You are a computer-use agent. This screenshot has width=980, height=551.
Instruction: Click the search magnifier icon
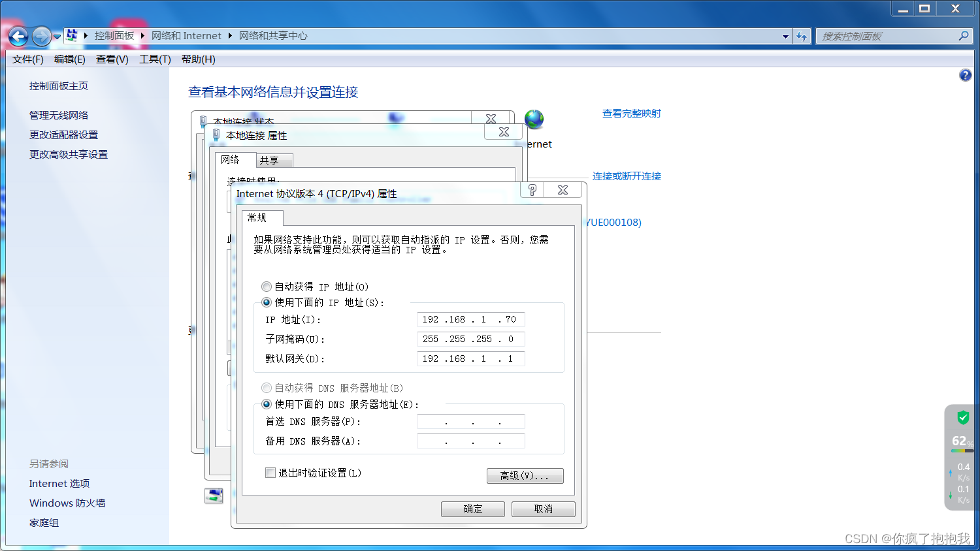[964, 36]
